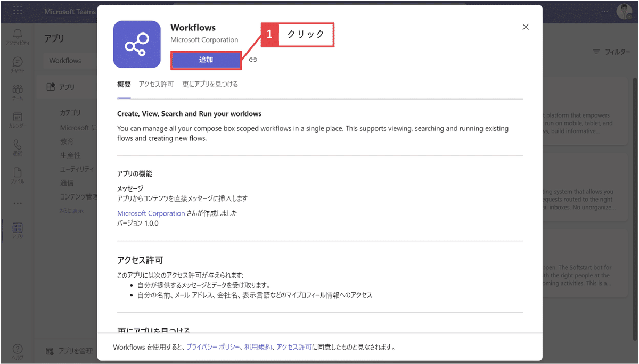Open the プライバシー ポリシー link
The height and width of the screenshot is (364, 639).
pyautogui.click(x=214, y=347)
